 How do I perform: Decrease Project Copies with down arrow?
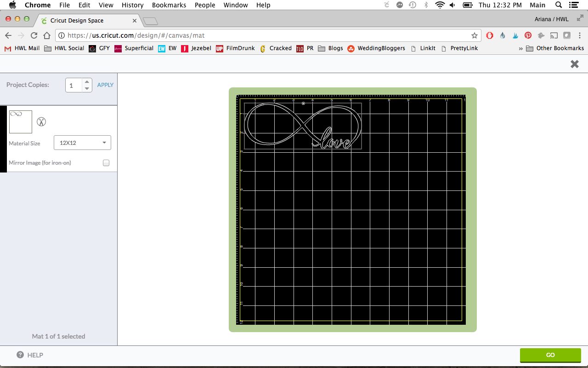pyautogui.click(x=87, y=88)
